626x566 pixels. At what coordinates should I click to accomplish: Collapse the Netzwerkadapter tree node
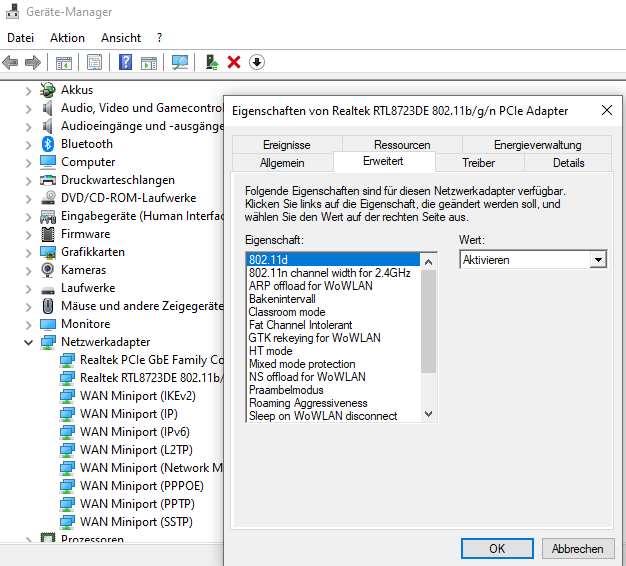(28, 342)
